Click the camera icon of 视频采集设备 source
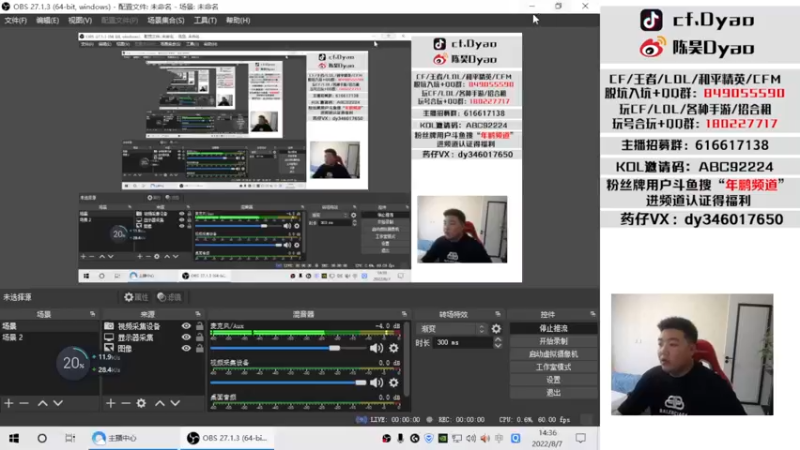 109,326
